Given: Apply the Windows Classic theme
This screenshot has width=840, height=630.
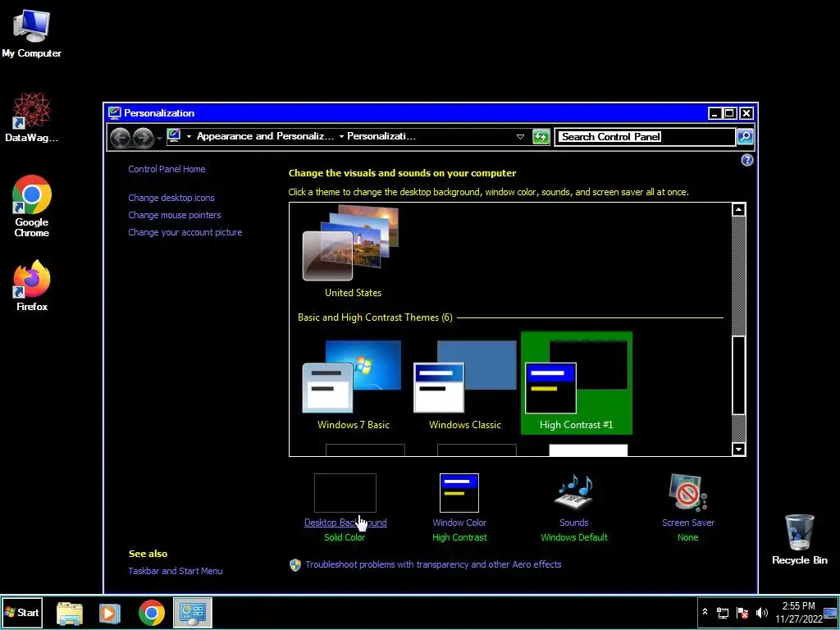Looking at the screenshot, I should tap(465, 385).
